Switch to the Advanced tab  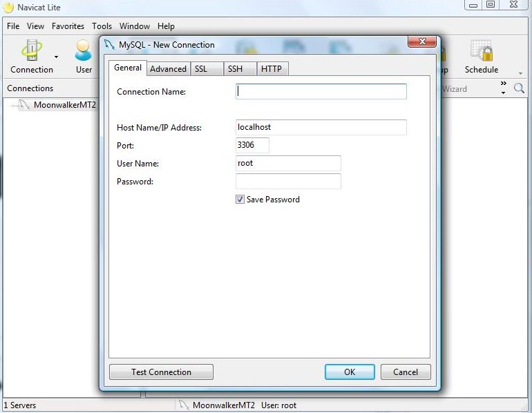point(169,69)
